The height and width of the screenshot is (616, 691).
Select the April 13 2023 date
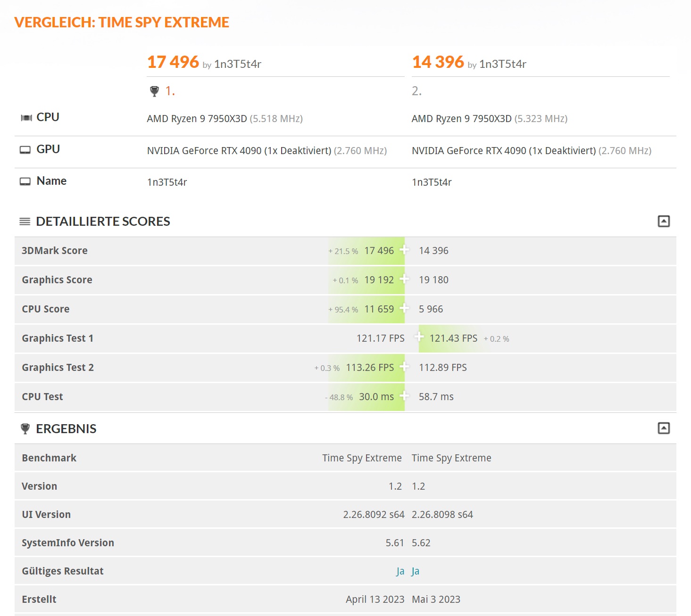[x=375, y=600]
